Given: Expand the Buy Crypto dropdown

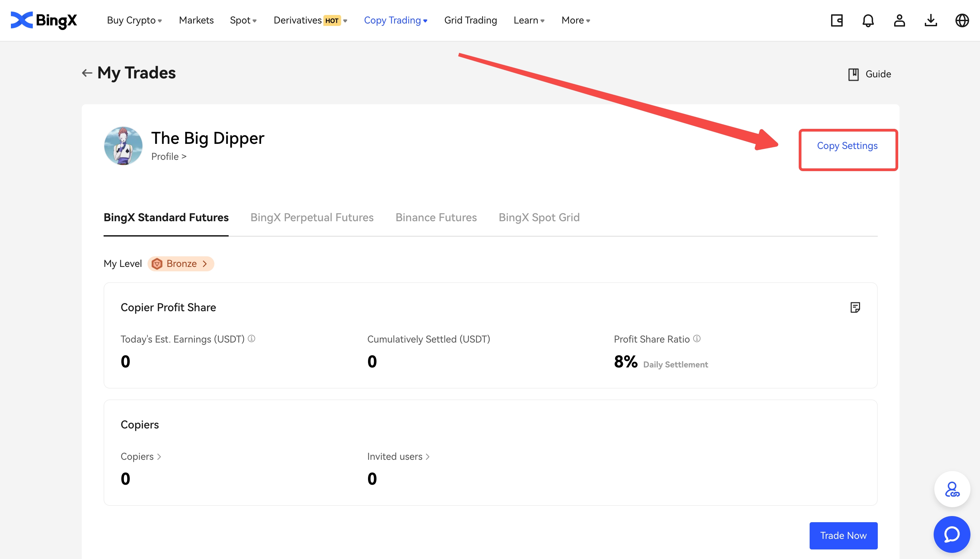Looking at the screenshot, I should point(134,20).
